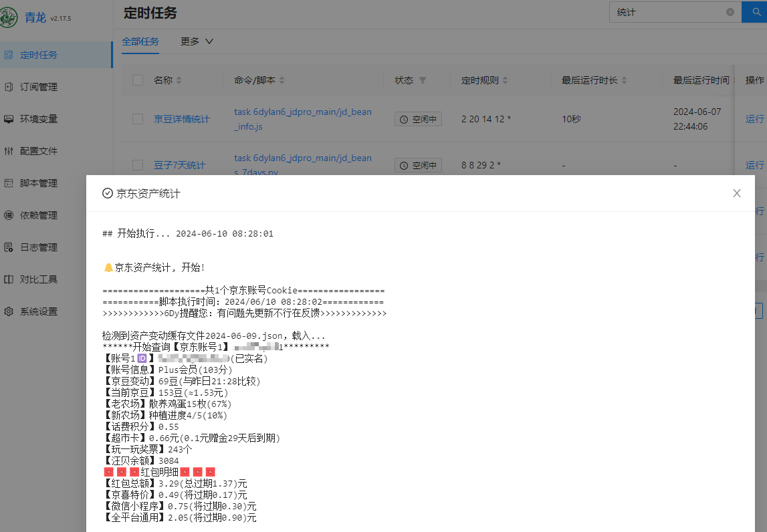Screen dimensions: 767x532
Task: Click the 【汪贝余额】3084 log line
Action: [141, 460]
